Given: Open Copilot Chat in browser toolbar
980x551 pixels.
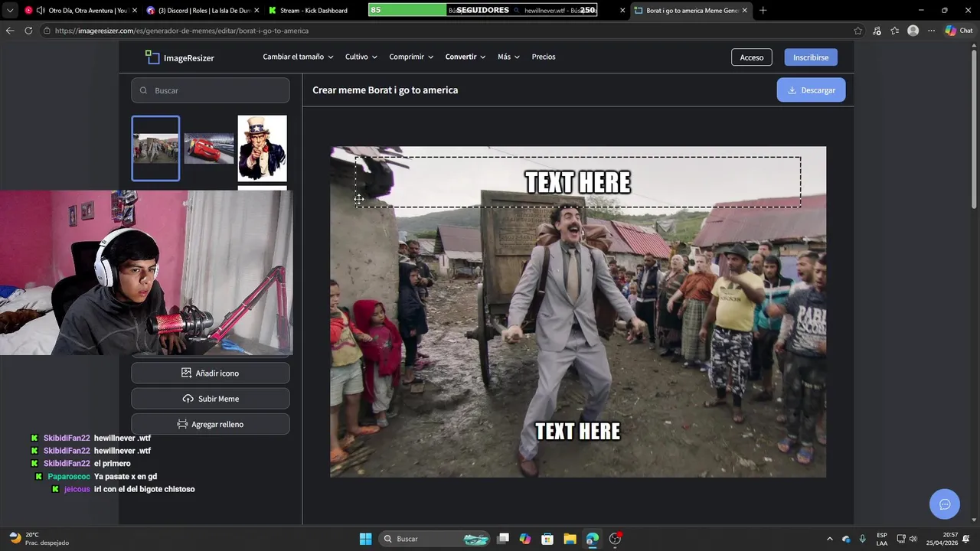Looking at the screenshot, I should 958,31.
